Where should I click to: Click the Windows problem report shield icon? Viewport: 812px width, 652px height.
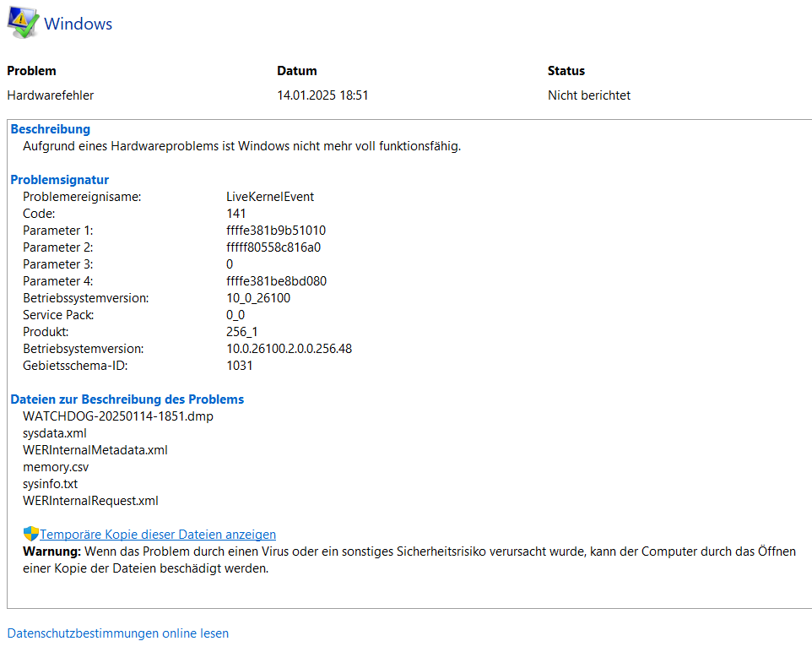pos(23,23)
